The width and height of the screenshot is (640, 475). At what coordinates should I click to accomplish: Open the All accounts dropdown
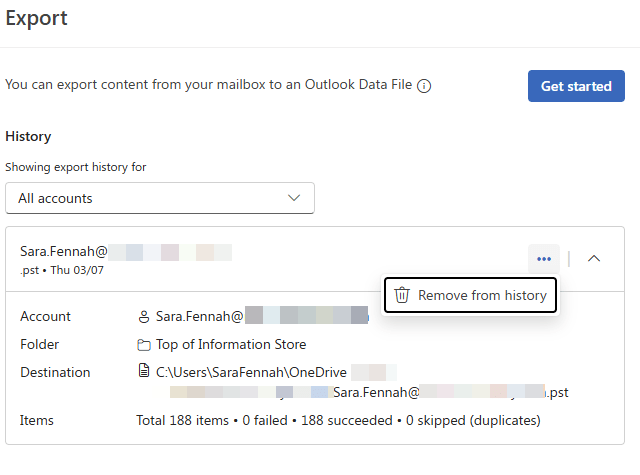pyautogui.click(x=160, y=198)
